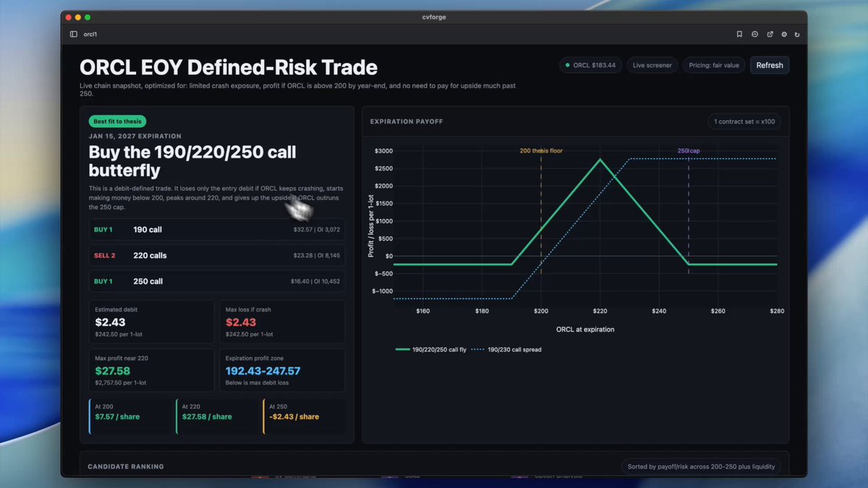Open the settings gear icon
The width and height of the screenshot is (868, 488).
(x=784, y=34)
